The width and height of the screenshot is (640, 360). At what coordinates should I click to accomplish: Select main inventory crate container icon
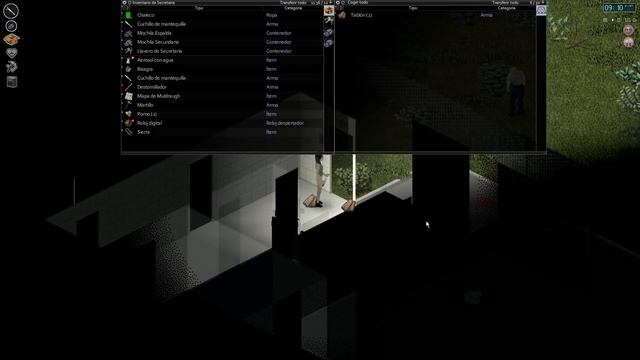coord(329,11)
